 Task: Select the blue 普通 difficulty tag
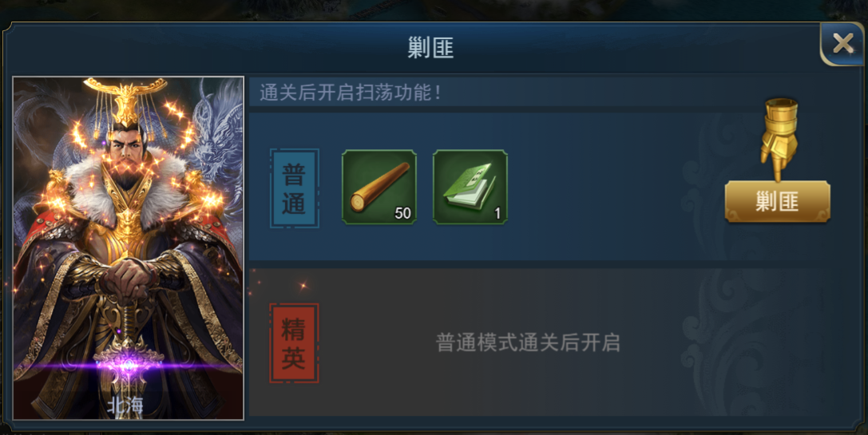point(294,188)
